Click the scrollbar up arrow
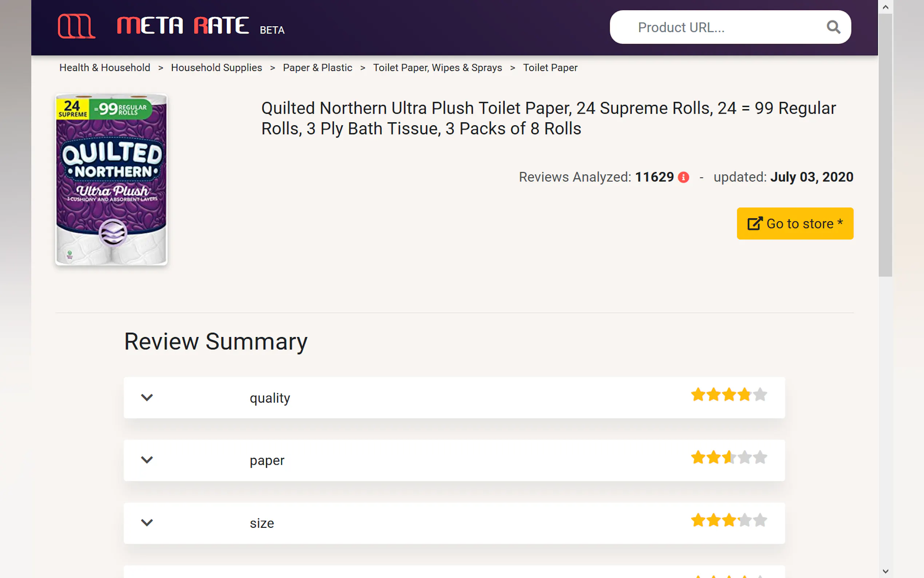 tap(885, 7)
